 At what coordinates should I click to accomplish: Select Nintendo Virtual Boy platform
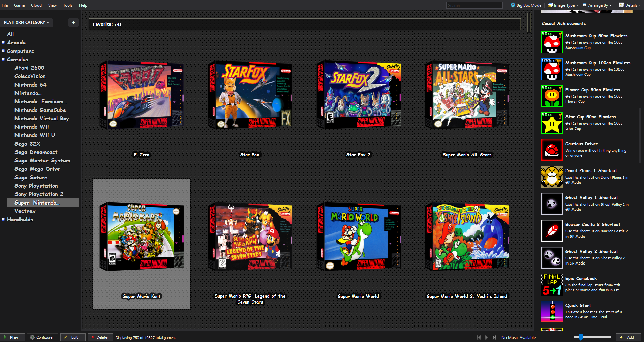(x=41, y=118)
